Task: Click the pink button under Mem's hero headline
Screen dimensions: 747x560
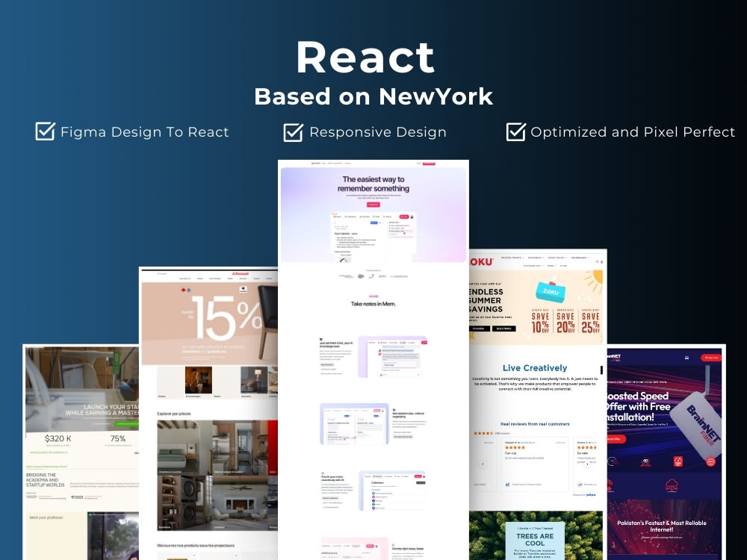Action: click(373, 205)
